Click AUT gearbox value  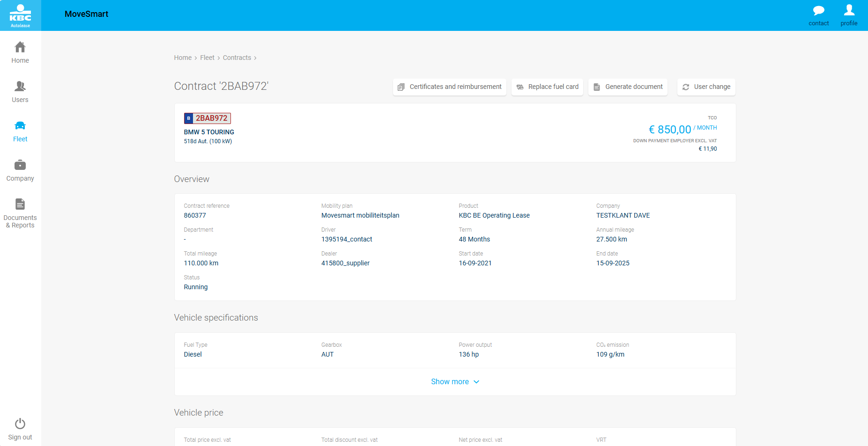tap(327, 355)
